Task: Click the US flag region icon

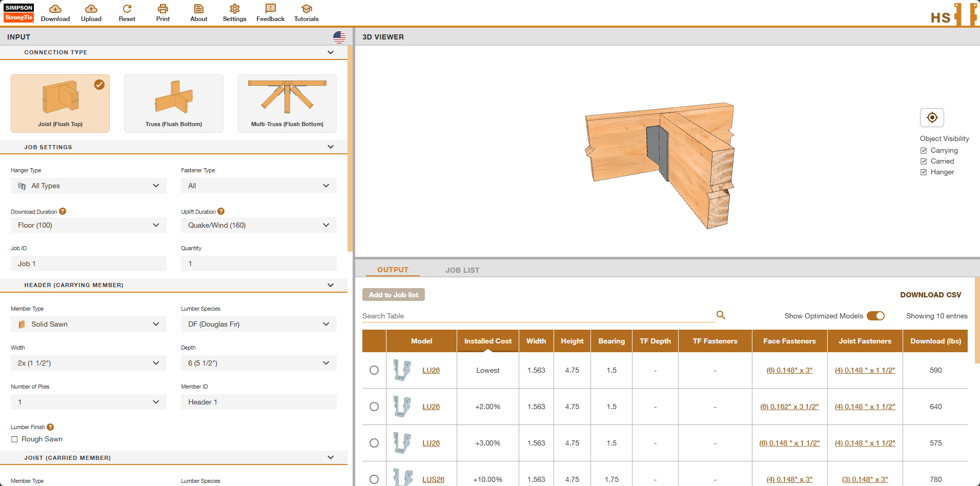Action: 339,37
